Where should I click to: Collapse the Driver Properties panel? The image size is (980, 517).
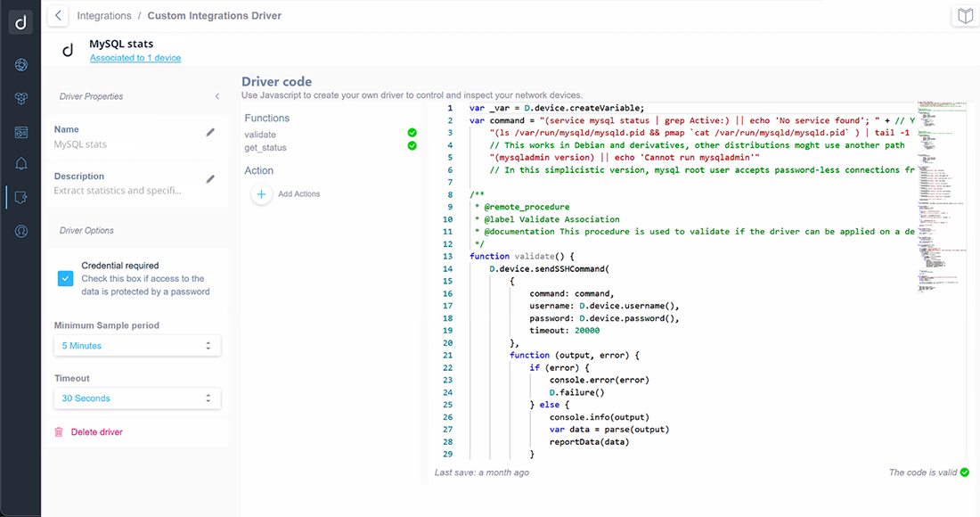point(217,96)
